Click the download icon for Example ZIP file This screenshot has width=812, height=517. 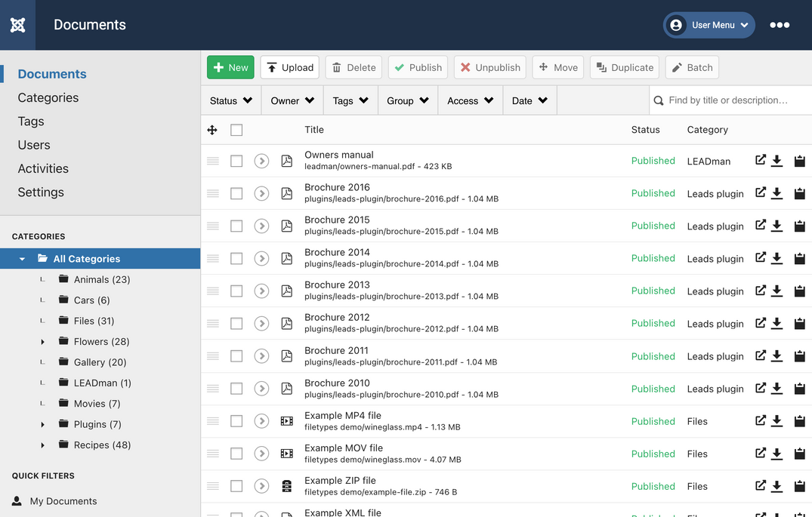pos(776,486)
